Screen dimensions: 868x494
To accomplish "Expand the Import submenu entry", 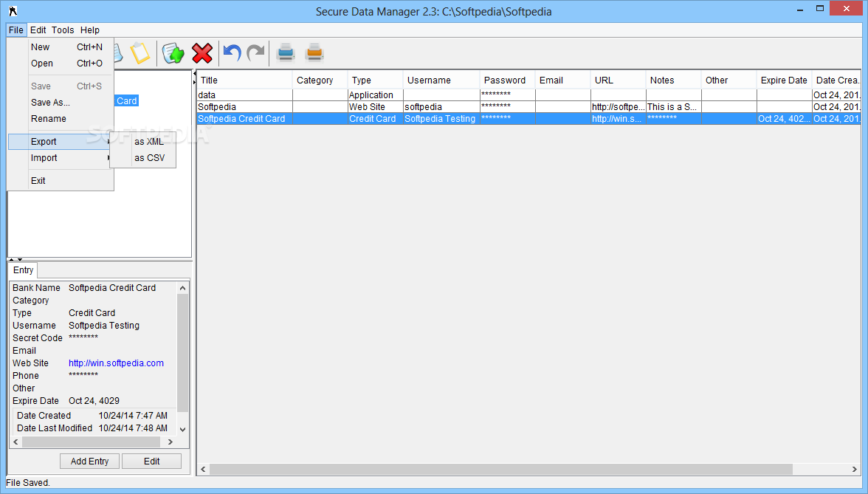I will pos(61,158).
